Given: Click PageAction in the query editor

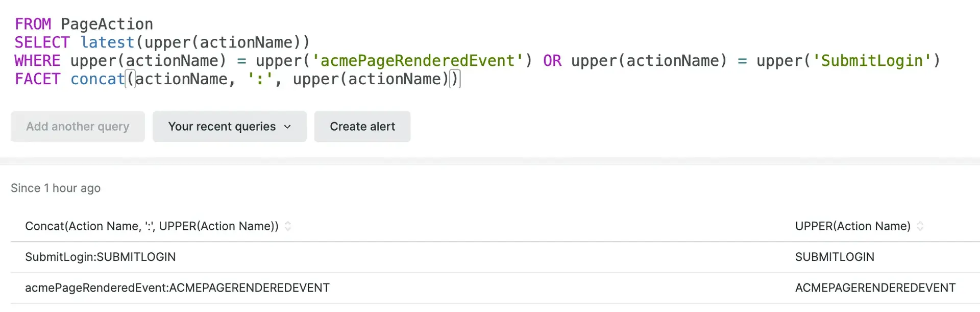Looking at the screenshot, I should 107,24.
